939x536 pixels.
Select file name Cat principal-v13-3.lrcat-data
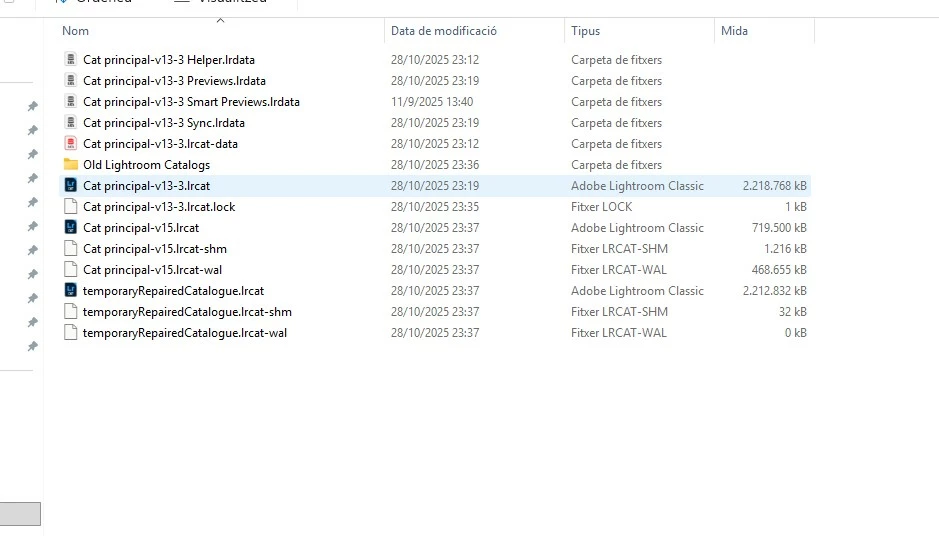160,143
